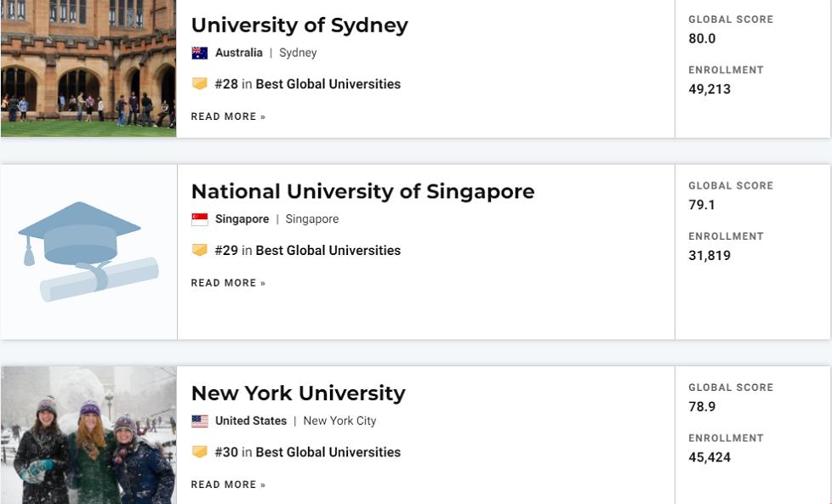Screen dimensions: 832x504
Task: Click '#29 in Best Global Universities' ranking
Action: click(308, 251)
